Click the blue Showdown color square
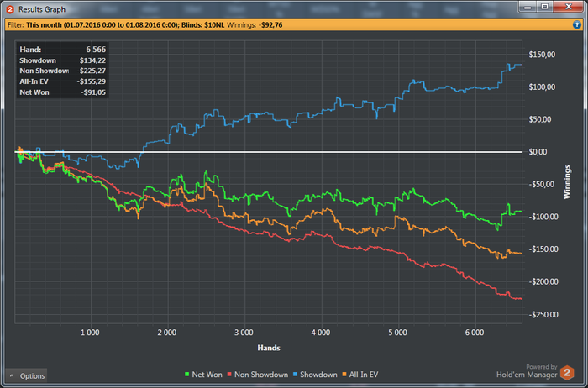 point(295,375)
